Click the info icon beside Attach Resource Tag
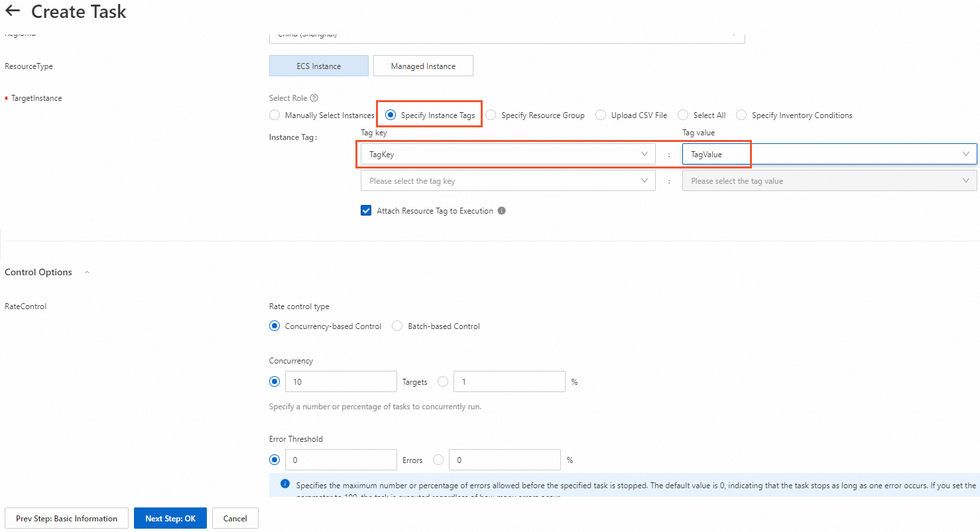980x532 pixels. click(501, 211)
